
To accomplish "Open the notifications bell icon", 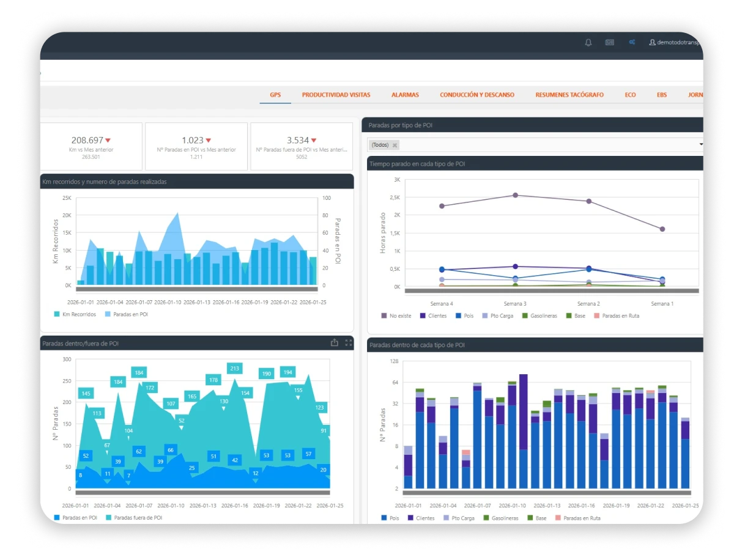I will point(588,43).
